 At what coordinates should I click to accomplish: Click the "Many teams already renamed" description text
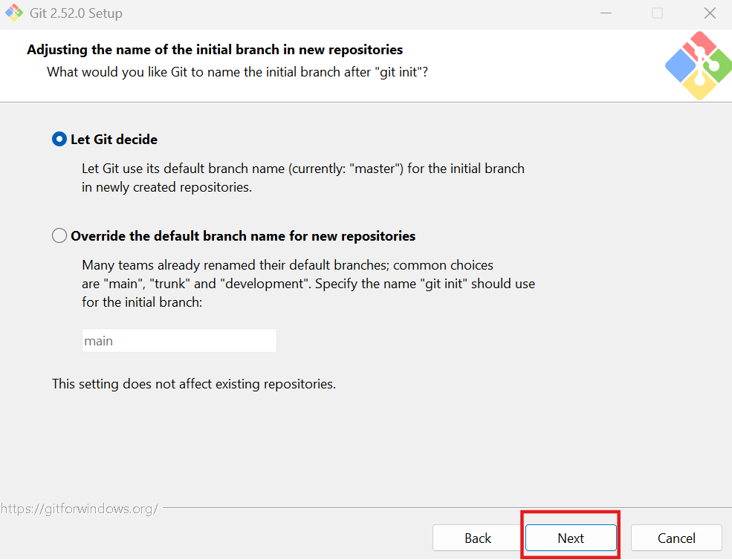click(308, 283)
